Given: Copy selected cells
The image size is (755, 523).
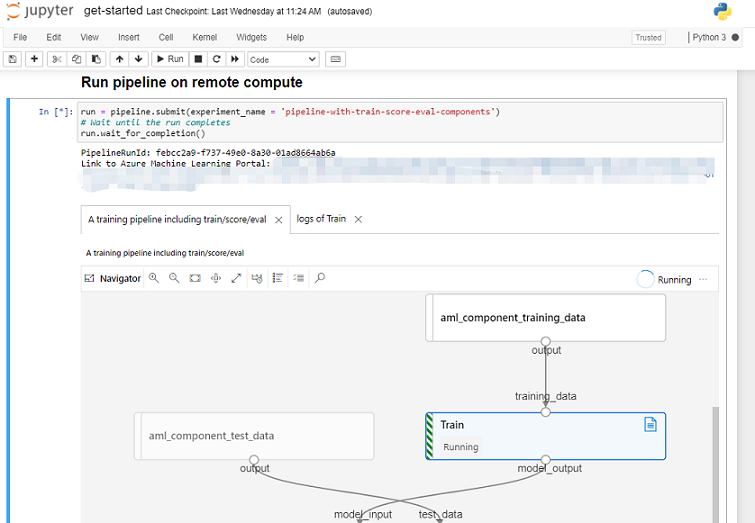Looking at the screenshot, I should point(77,59).
